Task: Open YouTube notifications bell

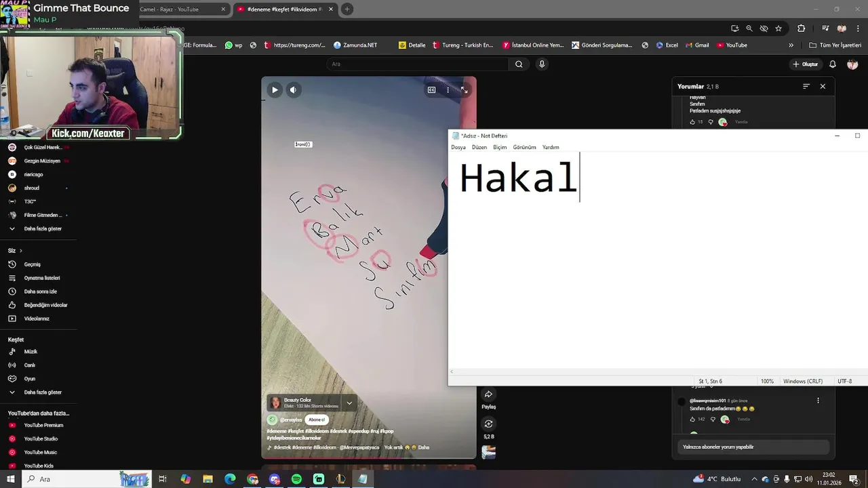Action: pos(833,64)
